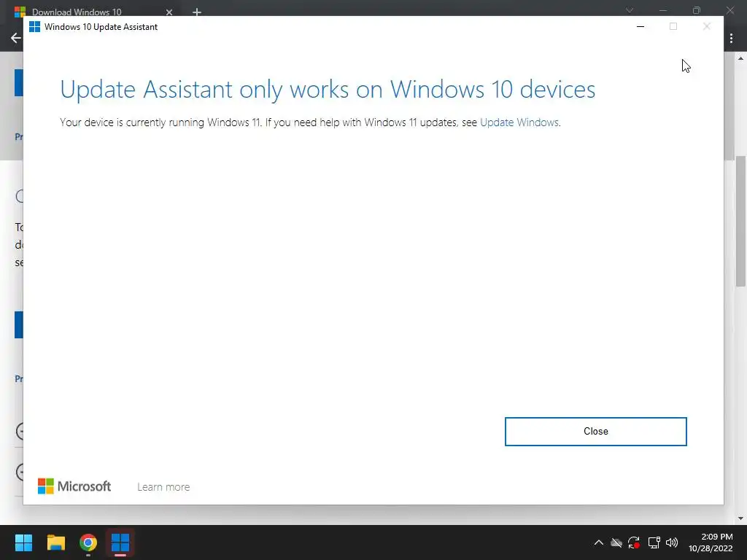The width and height of the screenshot is (747, 560).
Task: Open File Explorer from the taskbar
Action: coord(55,542)
